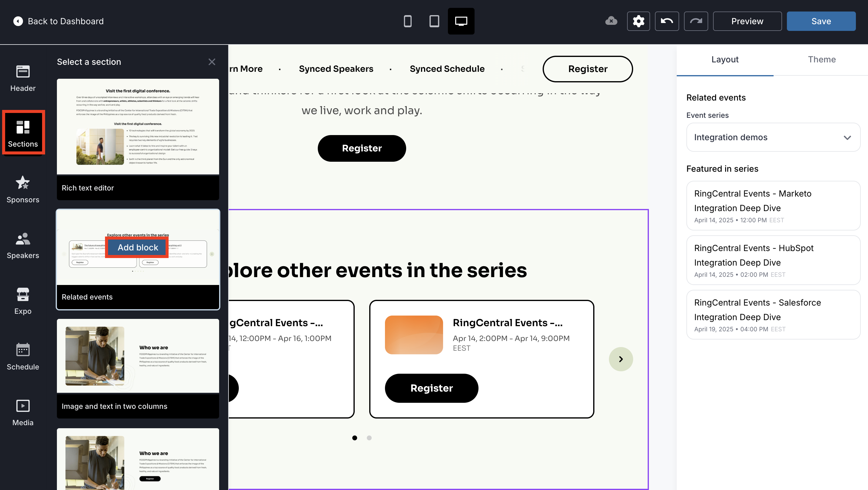Select Image and text in two columns
The width and height of the screenshot is (868, 490).
tap(138, 369)
